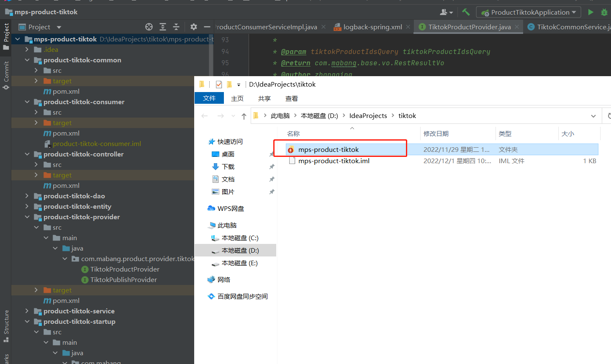The width and height of the screenshot is (611, 364).
Task: Open the 查看 ribbon tab
Action: point(291,98)
